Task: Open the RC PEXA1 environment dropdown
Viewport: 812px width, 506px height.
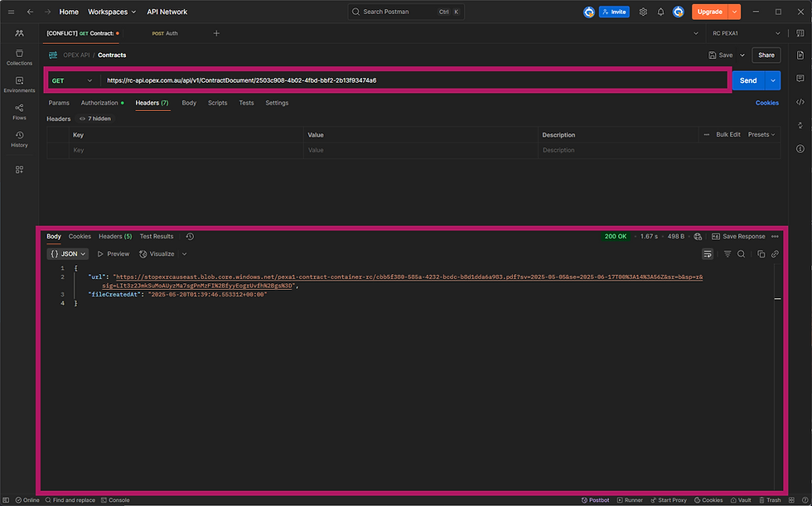Action: click(746, 33)
